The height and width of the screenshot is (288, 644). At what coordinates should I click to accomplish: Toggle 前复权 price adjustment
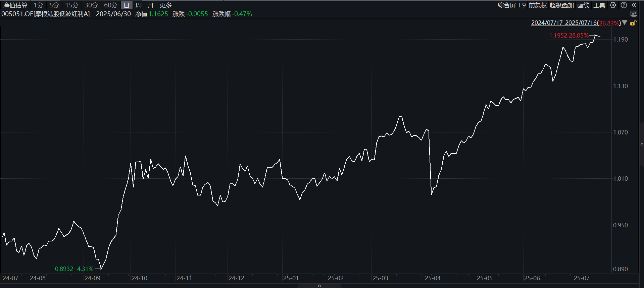tap(538, 5)
